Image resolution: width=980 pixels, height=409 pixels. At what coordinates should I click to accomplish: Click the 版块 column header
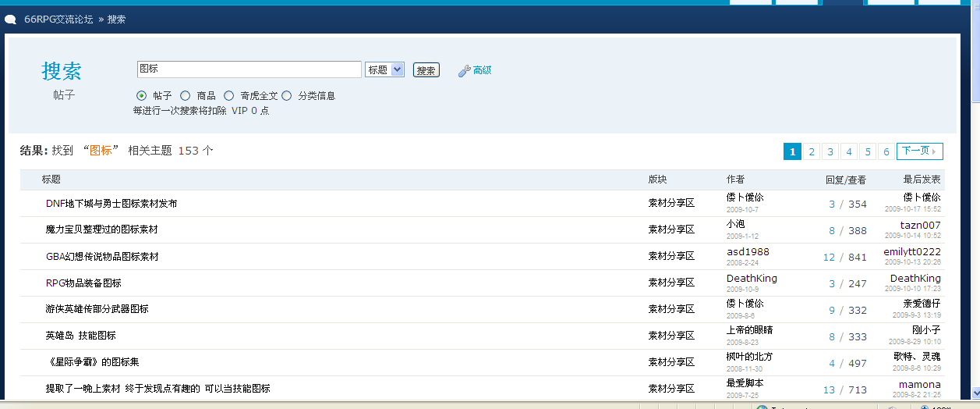click(658, 180)
